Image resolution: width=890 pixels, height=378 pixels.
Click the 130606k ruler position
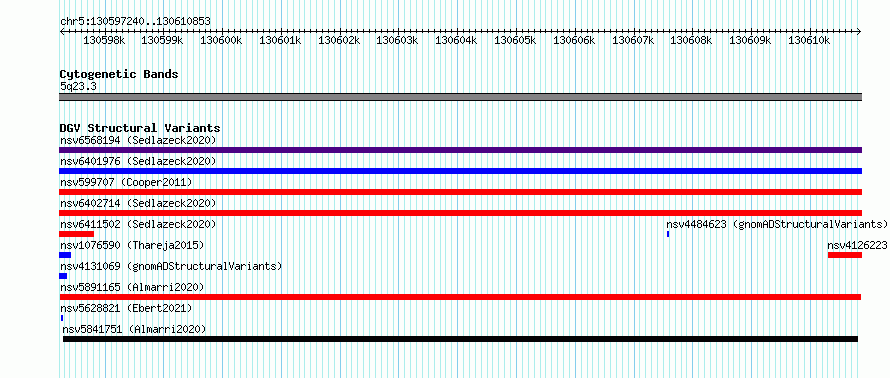pos(574,40)
